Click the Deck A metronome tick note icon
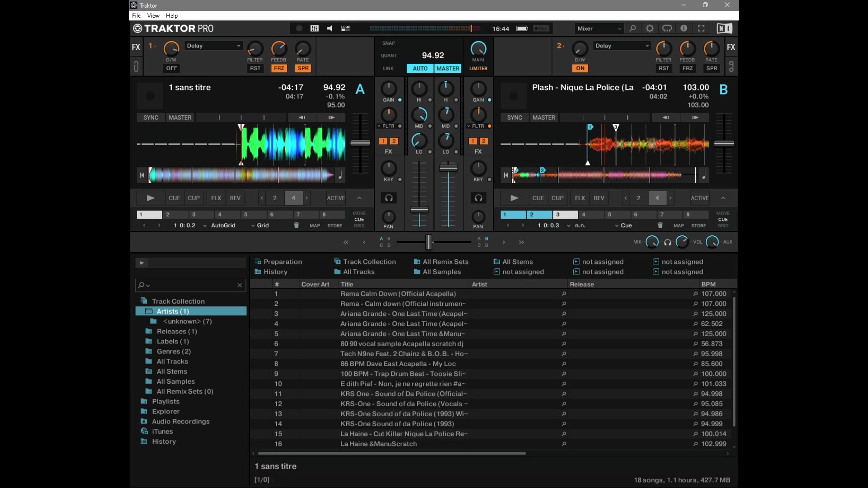 (340, 175)
